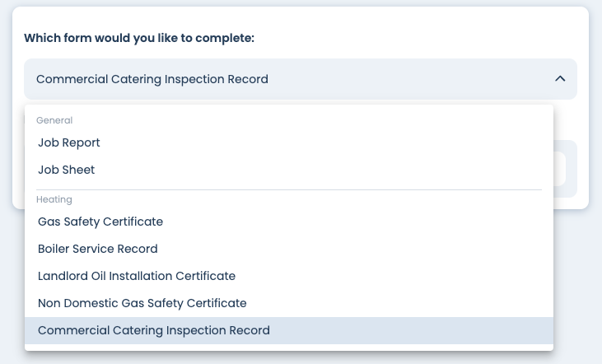
Task: Select Non Domestic Gas Safety Certificate
Action: 142,303
